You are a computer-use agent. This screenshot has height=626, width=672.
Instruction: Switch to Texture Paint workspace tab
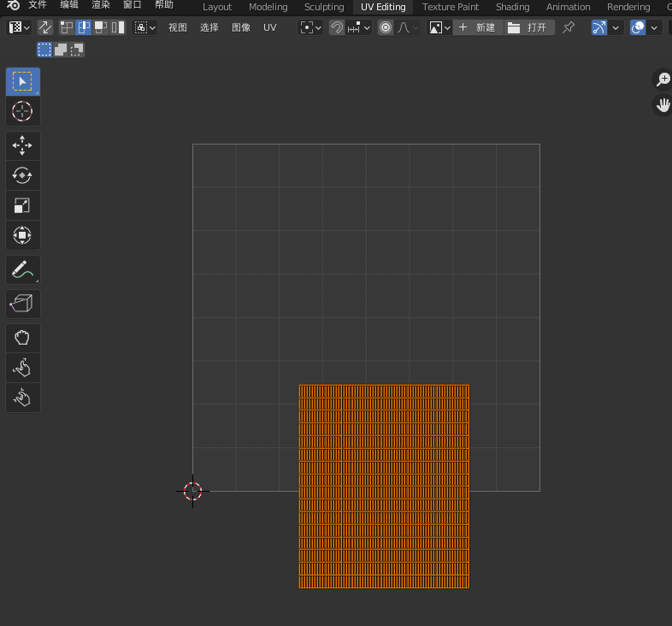click(x=451, y=7)
